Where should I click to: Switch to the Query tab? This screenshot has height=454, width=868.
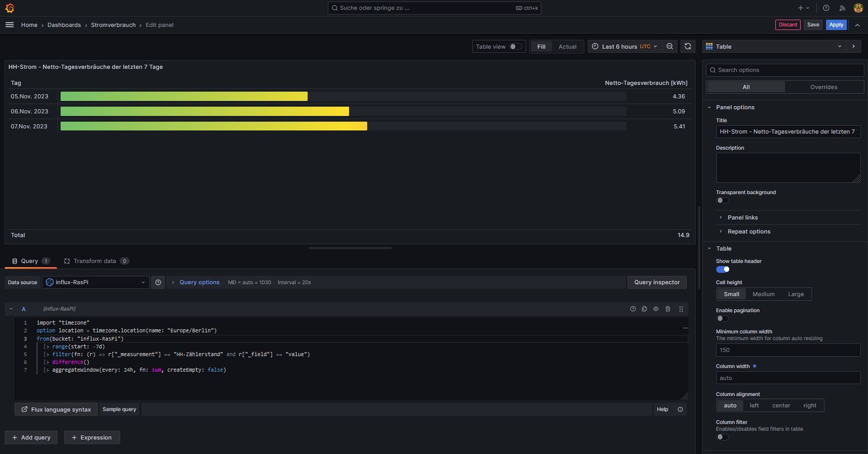pyautogui.click(x=31, y=261)
